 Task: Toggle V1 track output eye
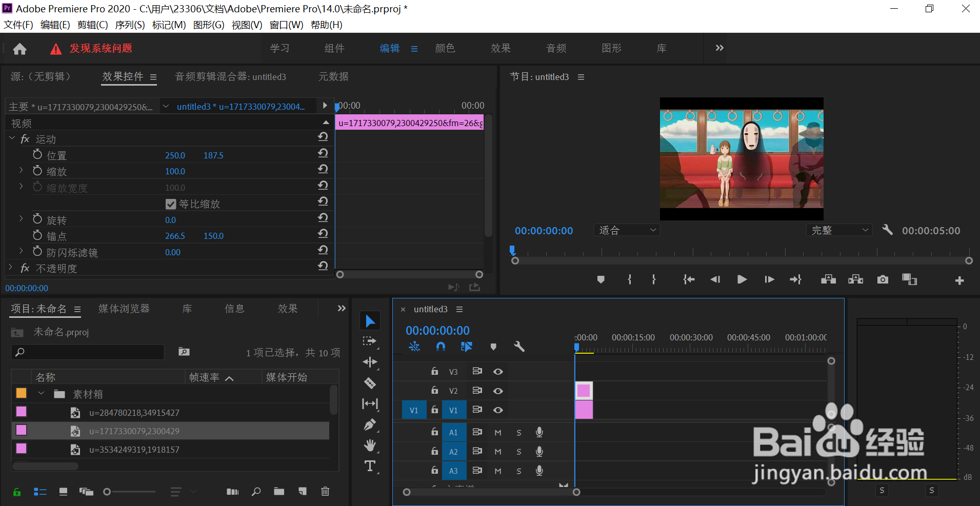(x=498, y=410)
